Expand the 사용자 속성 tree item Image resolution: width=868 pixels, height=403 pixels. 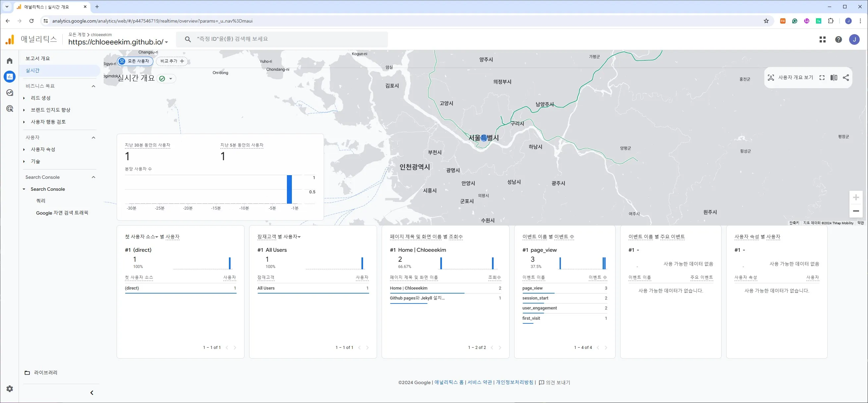tap(24, 149)
